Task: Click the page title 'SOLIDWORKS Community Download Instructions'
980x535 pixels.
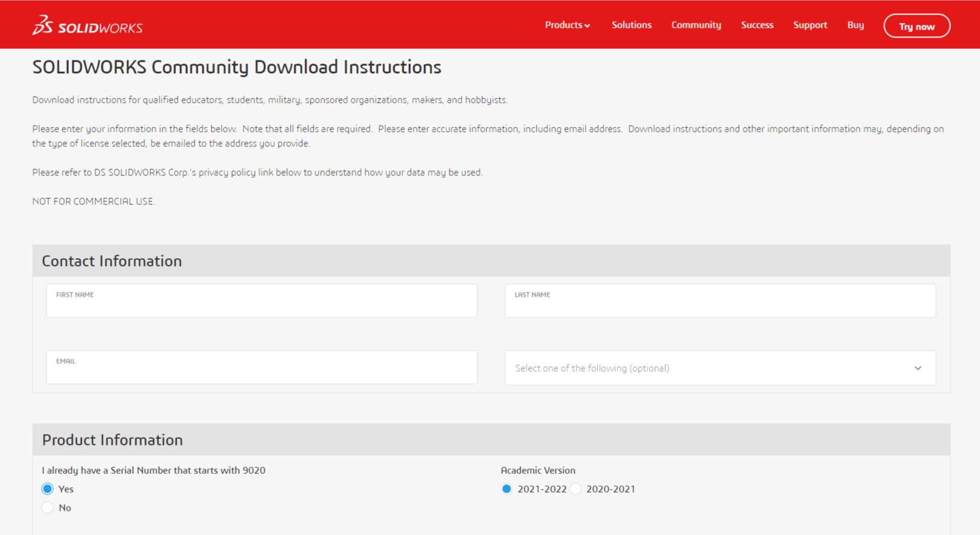Action: coord(237,66)
